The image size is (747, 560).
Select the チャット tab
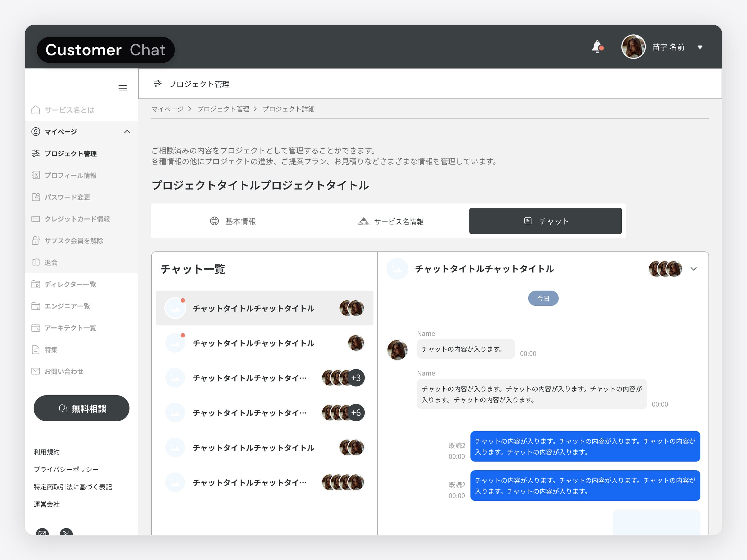coord(545,221)
